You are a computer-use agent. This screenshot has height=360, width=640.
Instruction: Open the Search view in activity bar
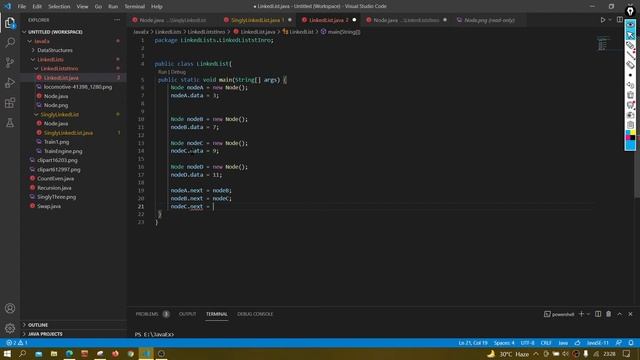click(10, 43)
